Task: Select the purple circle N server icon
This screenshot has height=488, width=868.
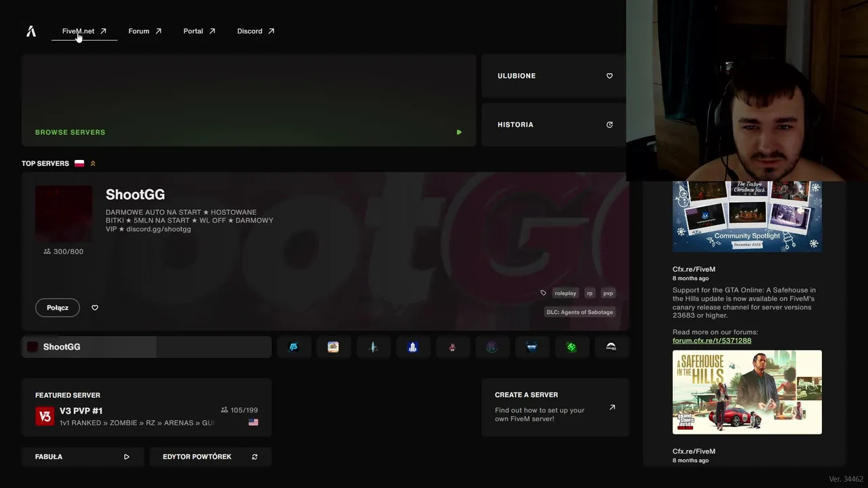Action: (492, 347)
